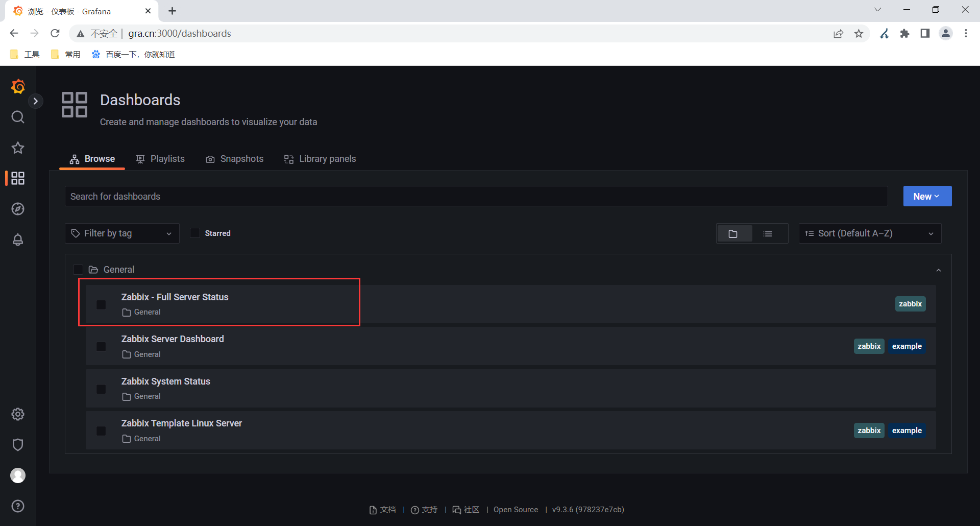Viewport: 980px width, 526px height.
Task: Tick checkbox for Zabbix System Status
Action: [101, 389]
